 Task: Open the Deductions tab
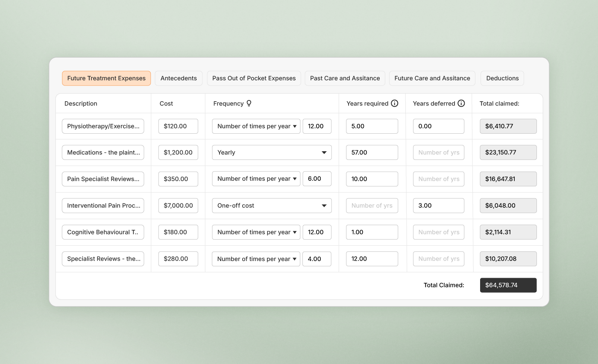point(502,78)
